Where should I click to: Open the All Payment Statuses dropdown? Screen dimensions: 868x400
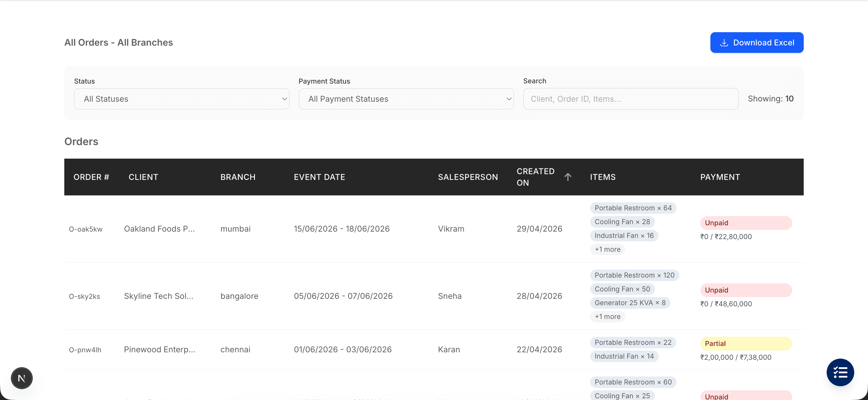(x=406, y=99)
